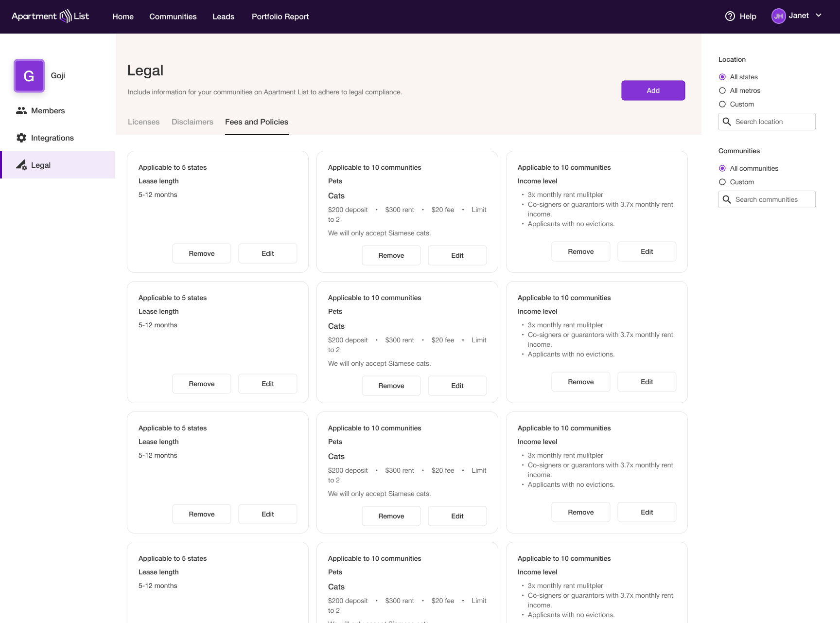Remove the second-row Income level card
The image size is (840, 623).
581,382
